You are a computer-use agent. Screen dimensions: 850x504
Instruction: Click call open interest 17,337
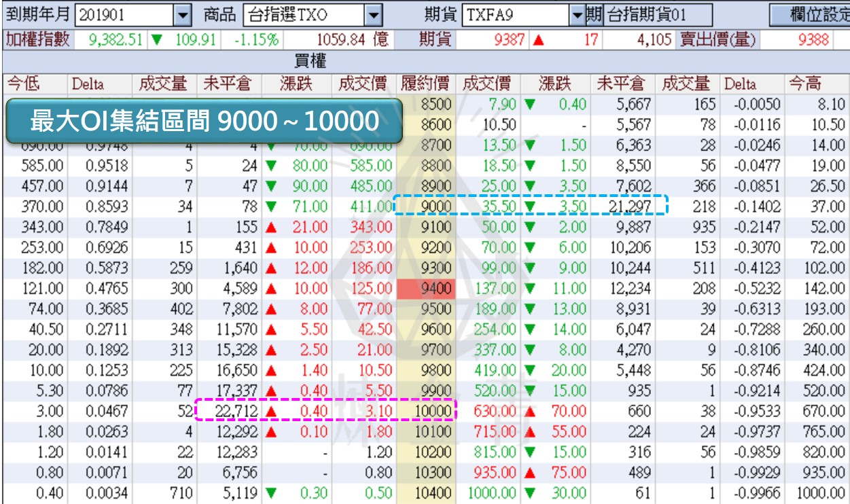[237, 391]
